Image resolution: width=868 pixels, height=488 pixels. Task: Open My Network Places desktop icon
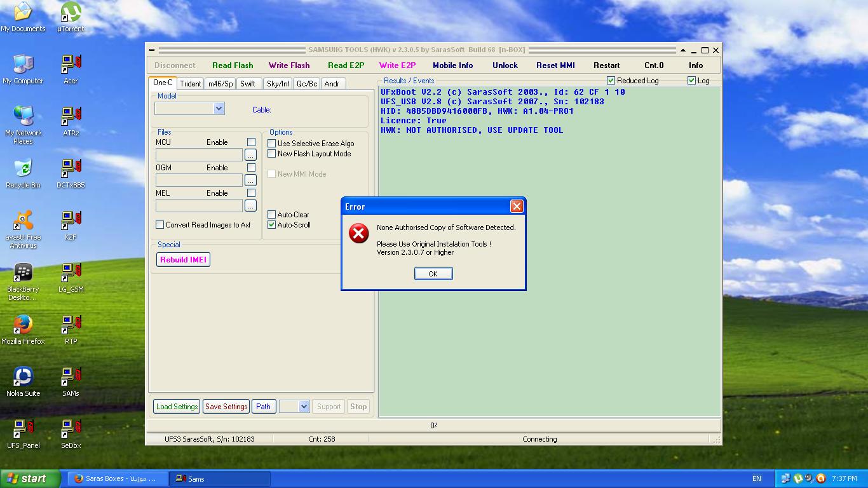pos(23,125)
